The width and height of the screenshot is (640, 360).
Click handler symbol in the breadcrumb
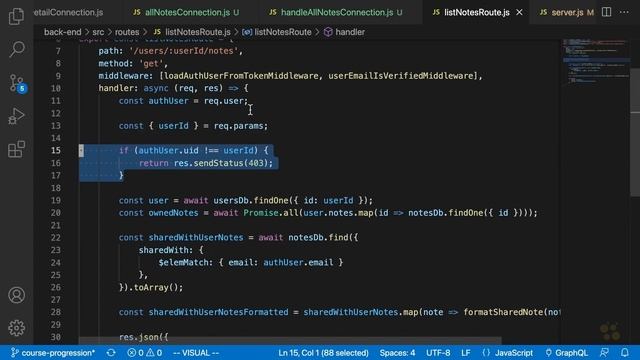[344, 32]
